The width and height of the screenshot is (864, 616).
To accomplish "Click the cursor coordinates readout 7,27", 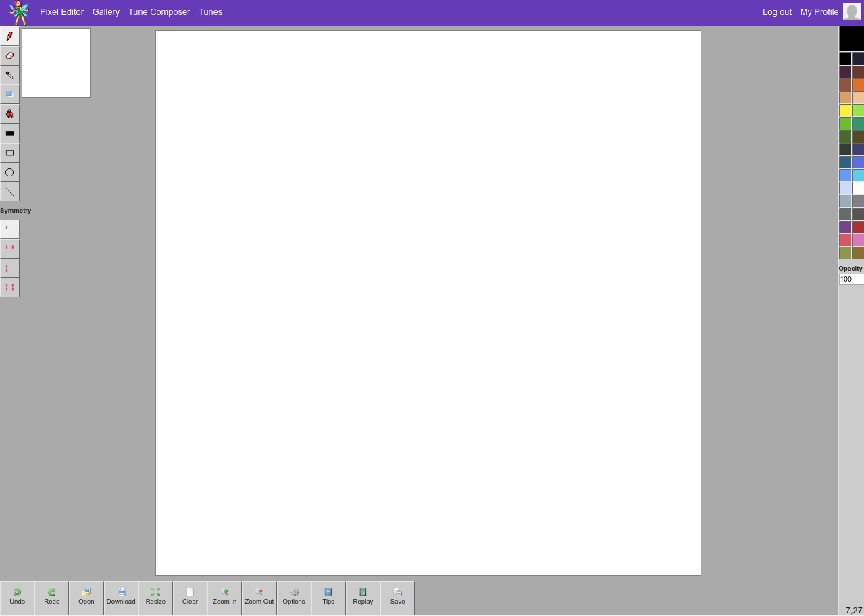I will pos(854,610).
